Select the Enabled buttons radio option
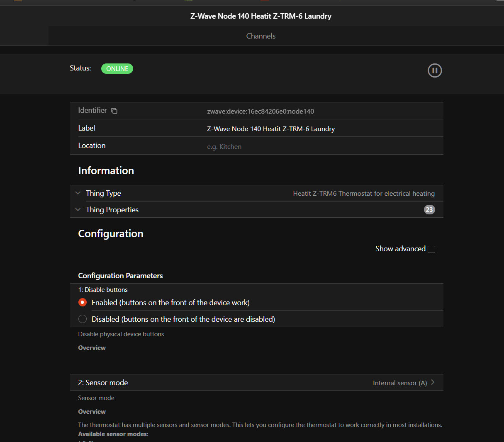Screen dimensions: 504x442 (x=83, y=303)
